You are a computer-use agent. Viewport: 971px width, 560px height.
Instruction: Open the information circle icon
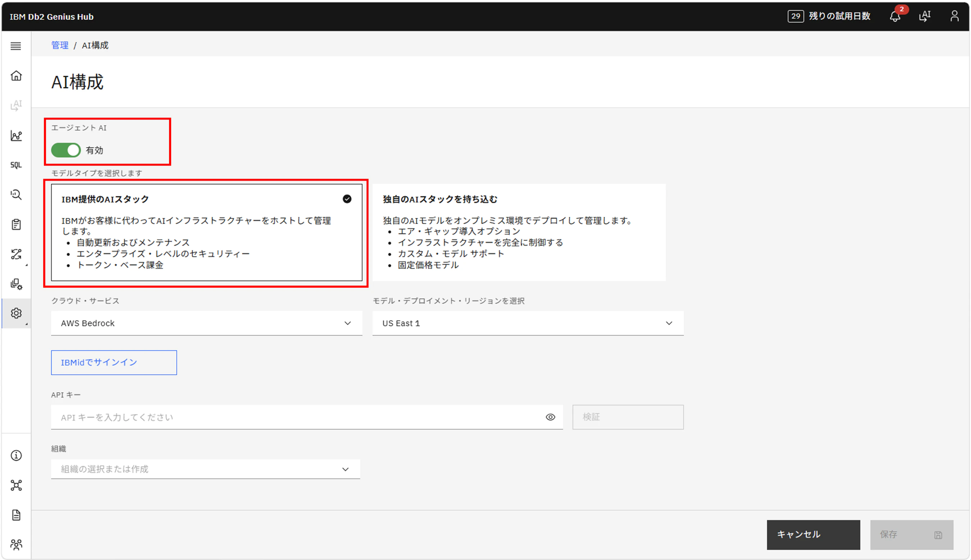16,455
